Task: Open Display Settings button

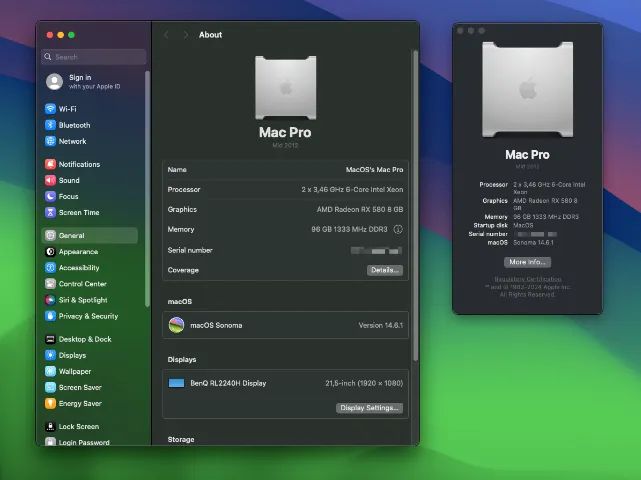Action: click(370, 408)
